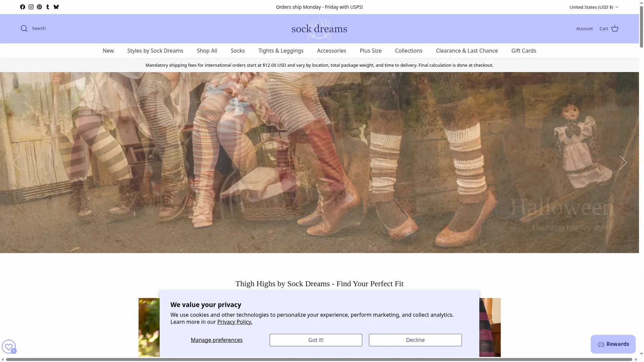Open Clearance & Last Chance menu

pos(467,51)
